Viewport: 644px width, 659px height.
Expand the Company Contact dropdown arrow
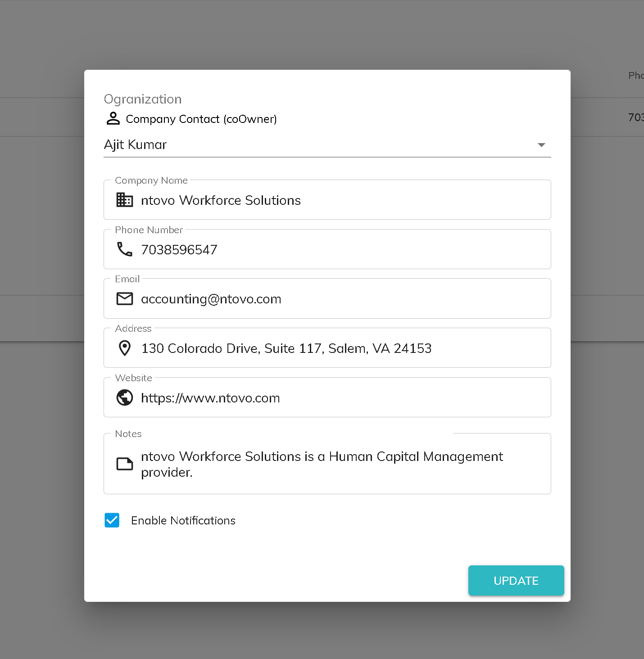coord(541,145)
